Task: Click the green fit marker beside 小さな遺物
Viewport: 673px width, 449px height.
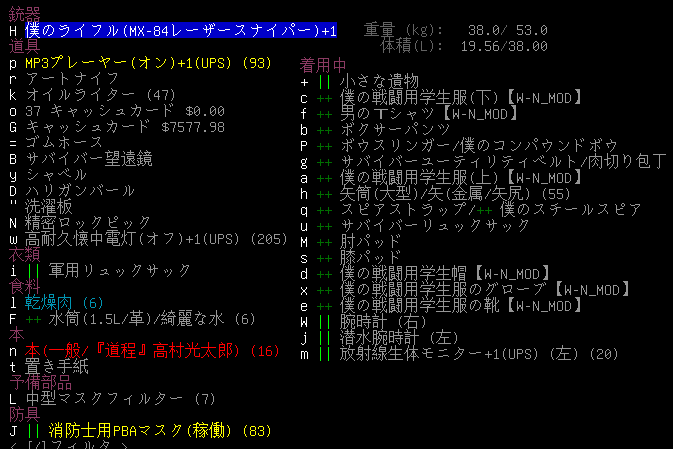Action: 323,80
